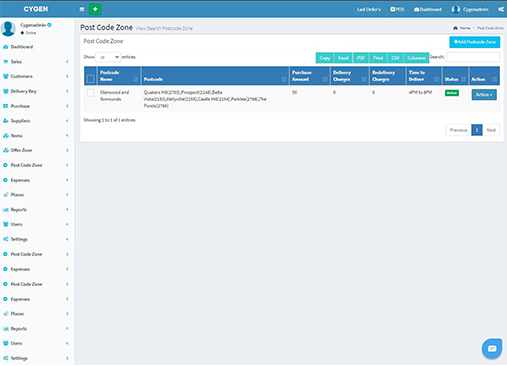Open the top bar Cygenadmin user avatar
This screenshot has height=366, width=507.
click(456, 9)
